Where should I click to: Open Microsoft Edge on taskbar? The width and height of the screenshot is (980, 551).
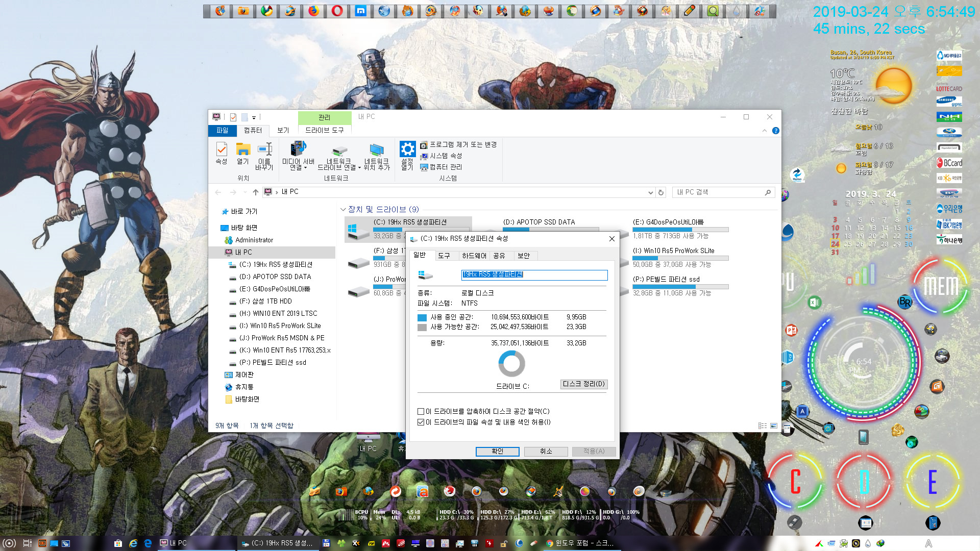click(x=148, y=543)
